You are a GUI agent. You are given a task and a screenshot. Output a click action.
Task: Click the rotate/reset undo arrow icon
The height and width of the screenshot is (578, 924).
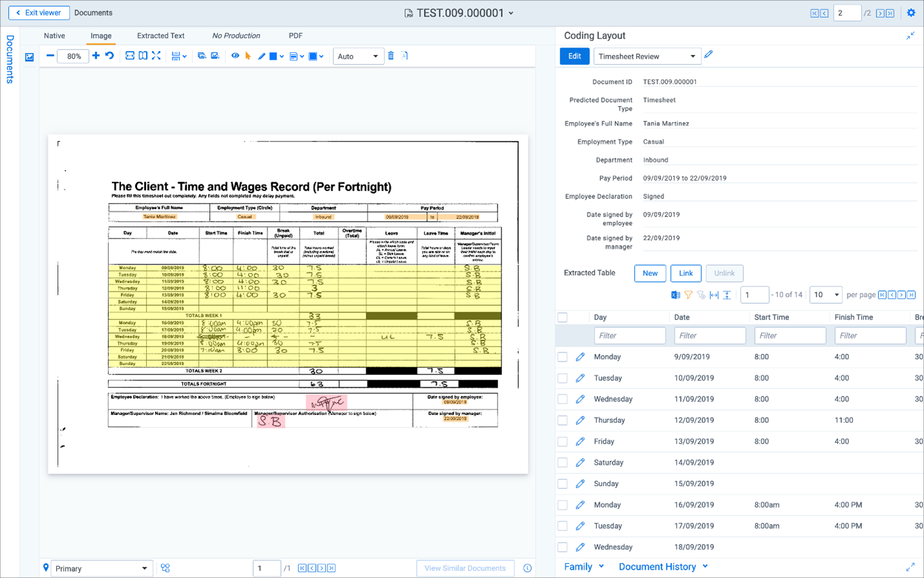[110, 56]
